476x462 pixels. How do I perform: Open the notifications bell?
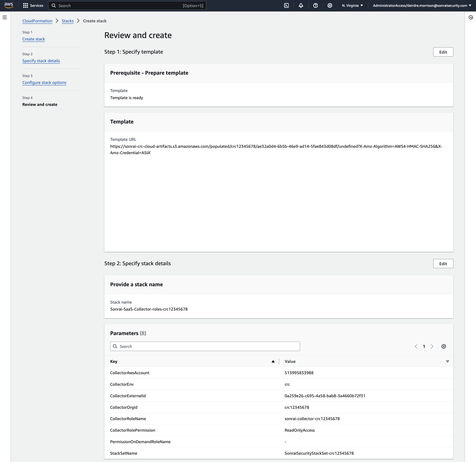click(301, 6)
